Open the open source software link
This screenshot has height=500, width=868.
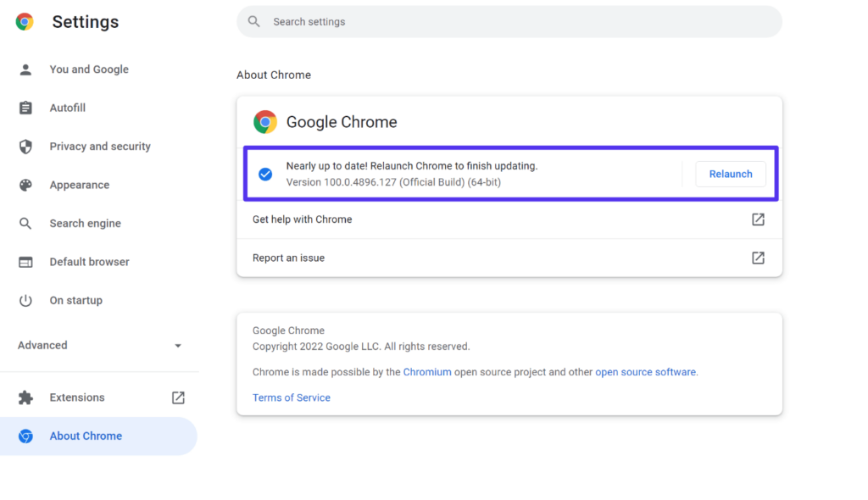pos(646,371)
